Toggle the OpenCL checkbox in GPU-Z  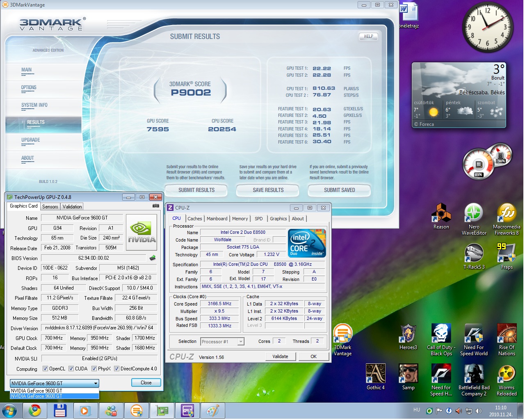tap(46, 368)
